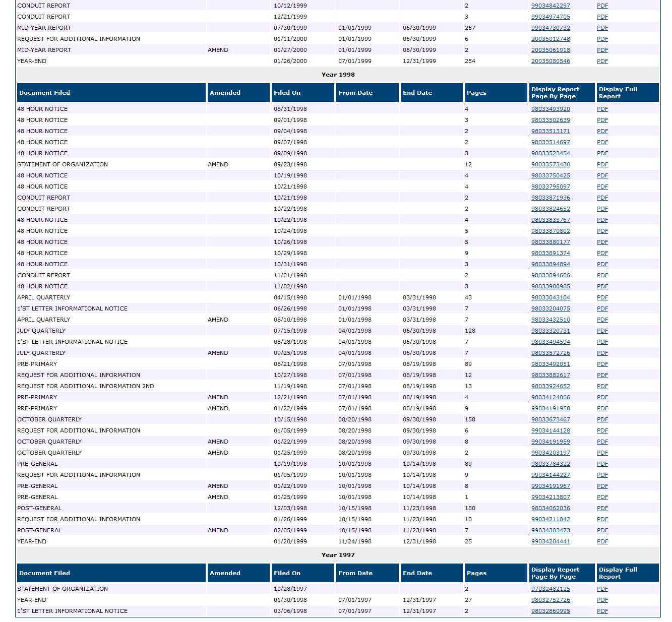The image size is (672, 622).
Task: Open amended pre-primary report 98034124066
Action: pos(551,397)
